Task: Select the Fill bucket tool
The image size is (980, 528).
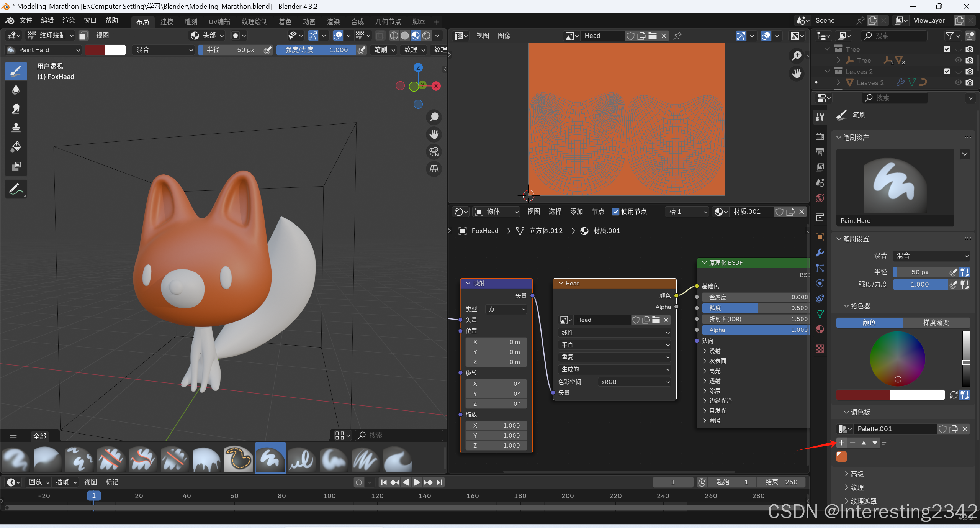Action: click(16, 147)
